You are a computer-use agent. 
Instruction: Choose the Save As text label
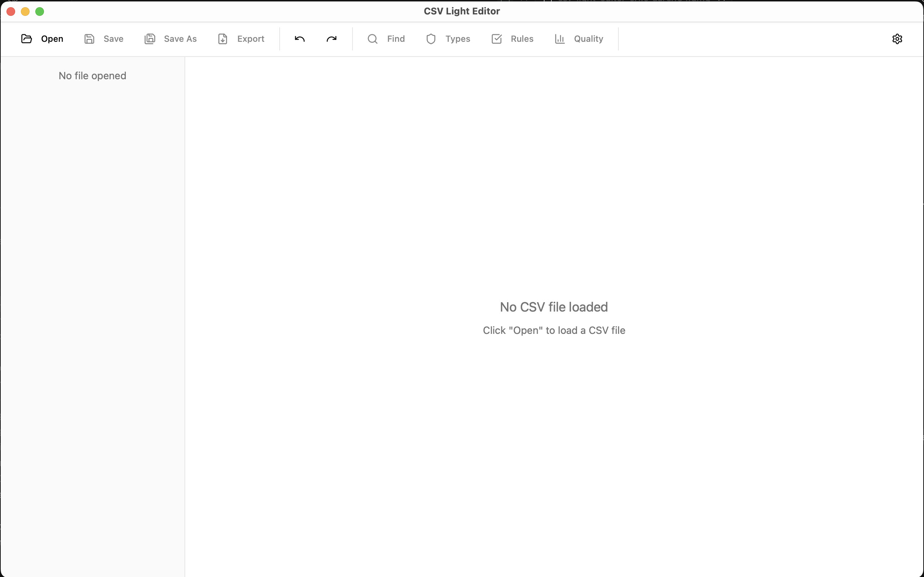(x=180, y=39)
